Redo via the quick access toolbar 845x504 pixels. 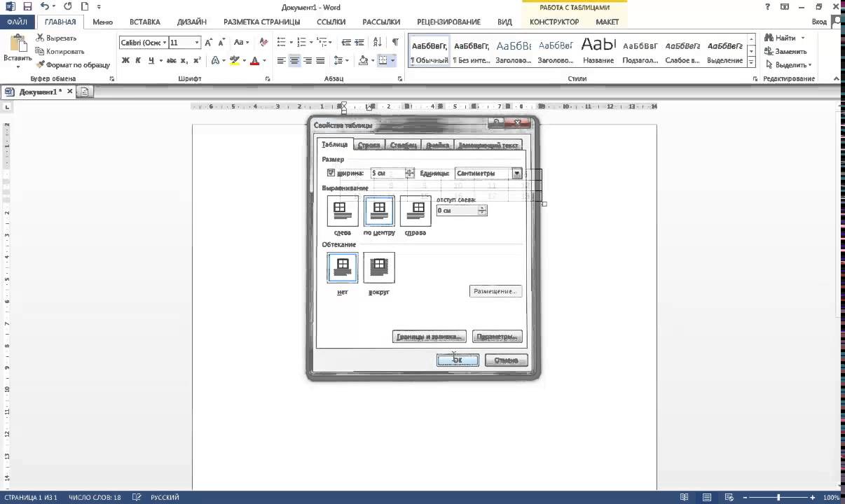click(67, 6)
